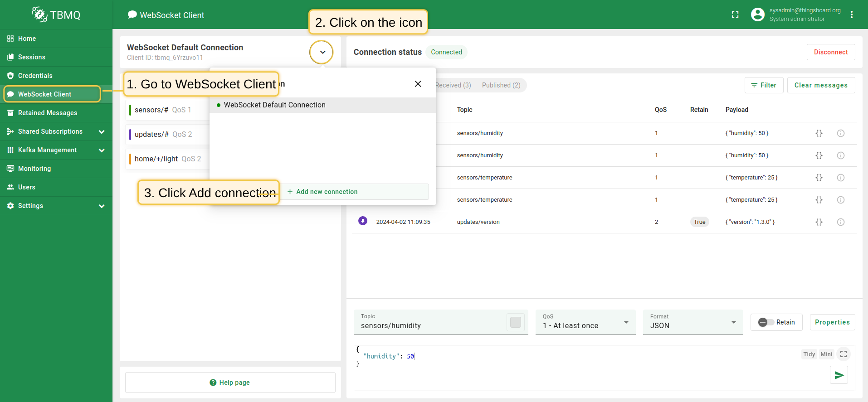
Task: Open user account profile icon
Action: (x=757, y=15)
